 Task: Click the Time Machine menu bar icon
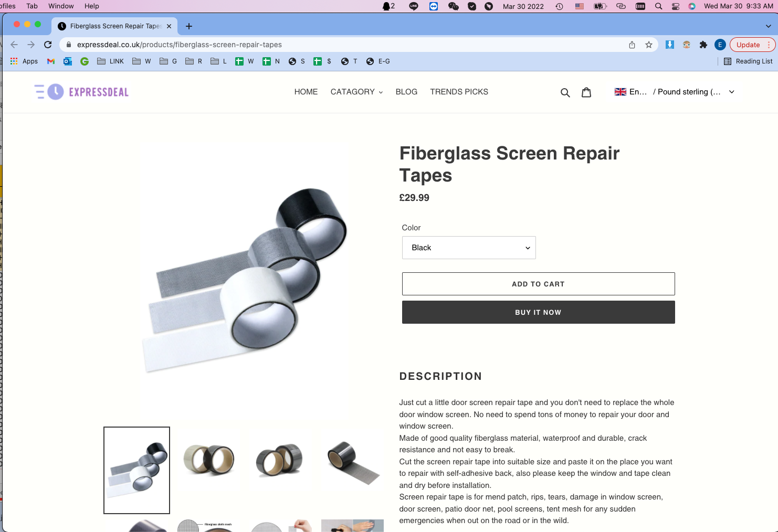pos(560,6)
